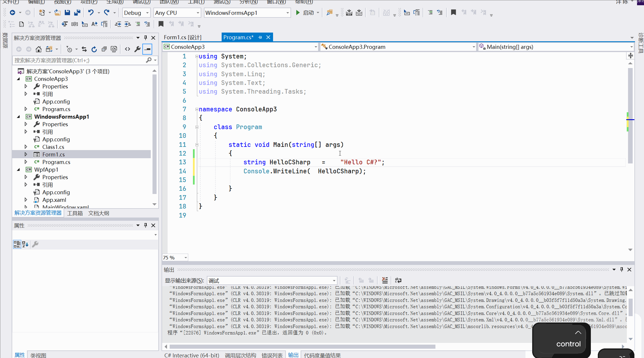Viewport: 644px width, 358px height.
Task: Toggle word wrap in the Output panel
Action: pyautogui.click(x=398, y=280)
